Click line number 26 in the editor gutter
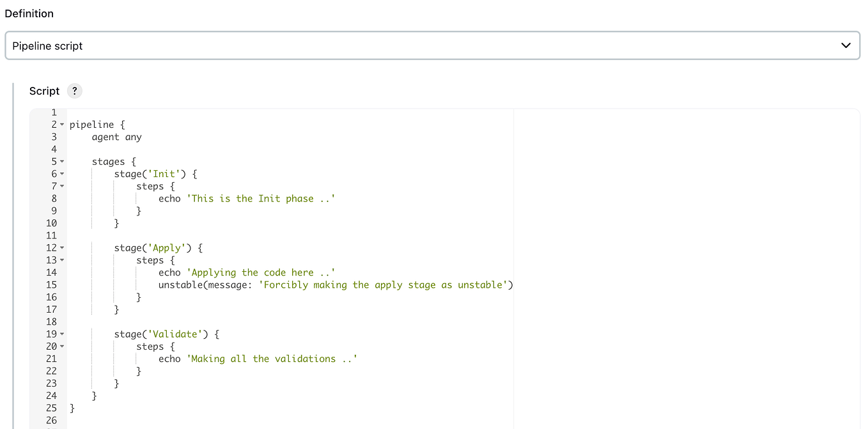Screen dimensions: 868x429 click(x=52, y=420)
